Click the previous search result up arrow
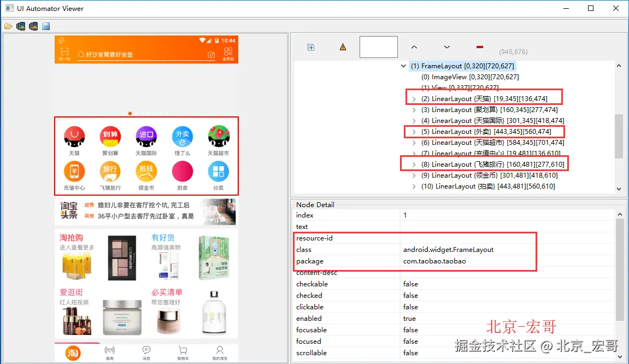The height and width of the screenshot is (364, 629). point(414,47)
